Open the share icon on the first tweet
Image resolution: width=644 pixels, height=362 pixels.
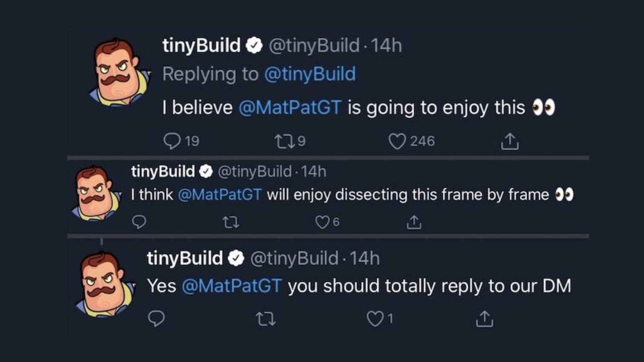511,140
